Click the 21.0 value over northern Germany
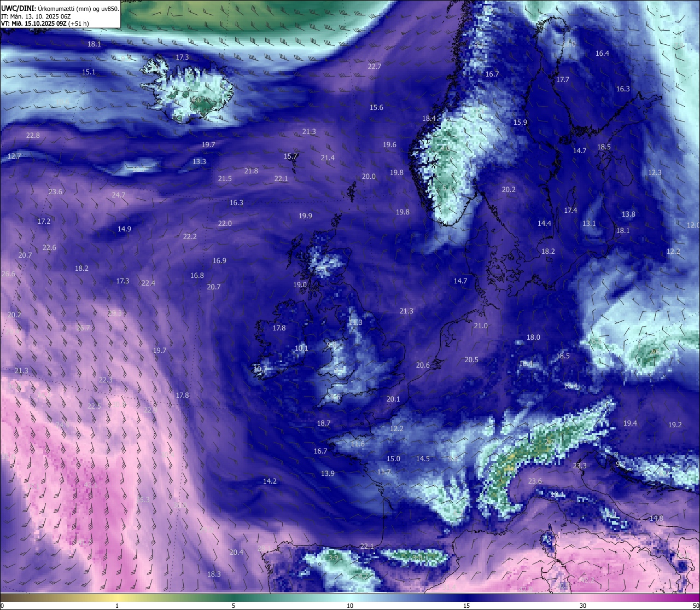Image resolution: width=700 pixels, height=610 pixels. [481, 326]
